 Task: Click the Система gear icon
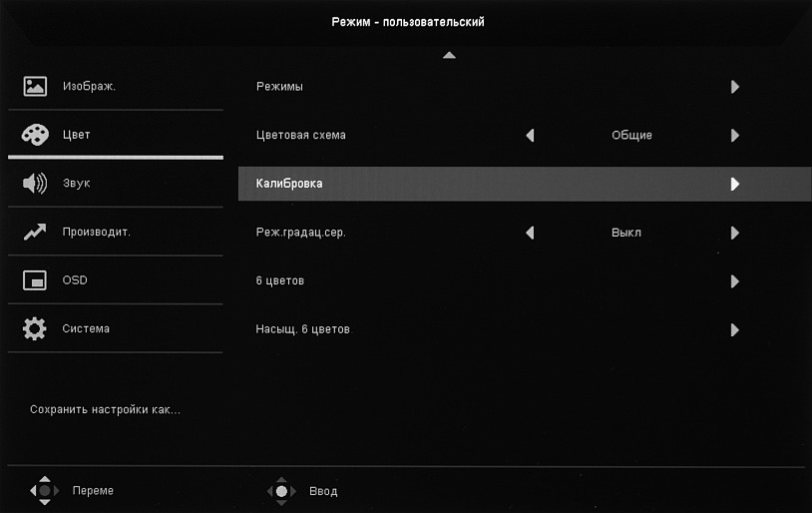click(35, 328)
